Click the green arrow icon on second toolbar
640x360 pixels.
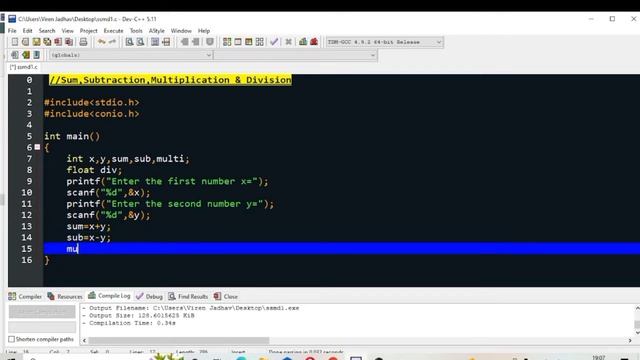point(26,55)
